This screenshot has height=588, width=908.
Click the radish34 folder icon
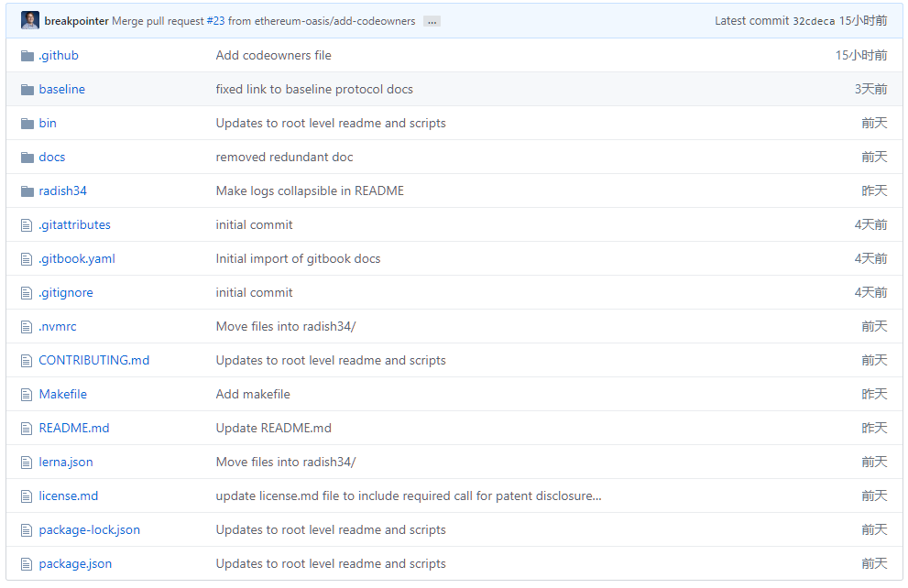tap(27, 191)
